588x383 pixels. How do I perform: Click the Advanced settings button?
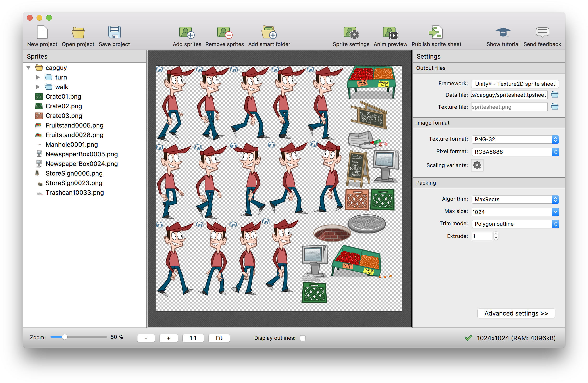[x=516, y=313]
